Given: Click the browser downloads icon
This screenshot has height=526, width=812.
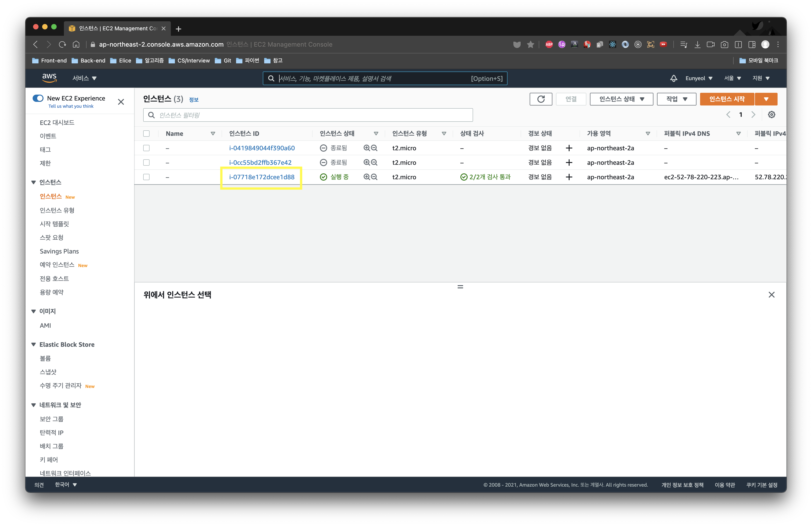Looking at the screenshot, I should coord(697,44).
